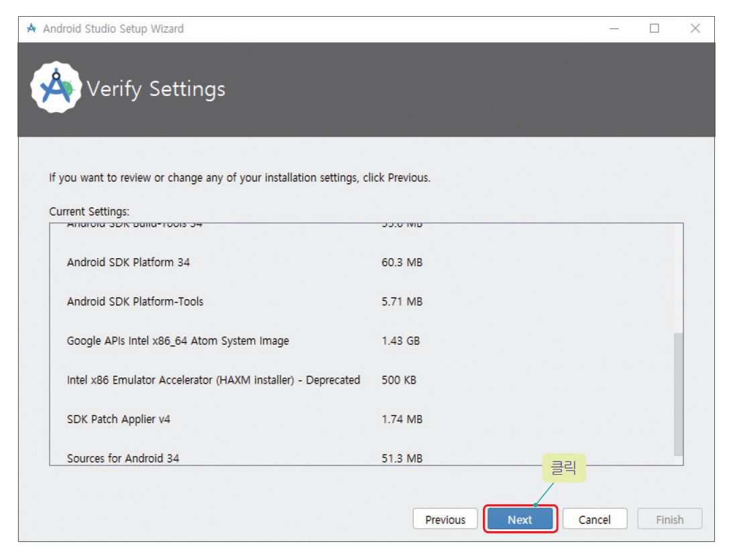Click the 5.71 MB size value
The width and height of the screenshot is (733, 560).
pos(402,302)
